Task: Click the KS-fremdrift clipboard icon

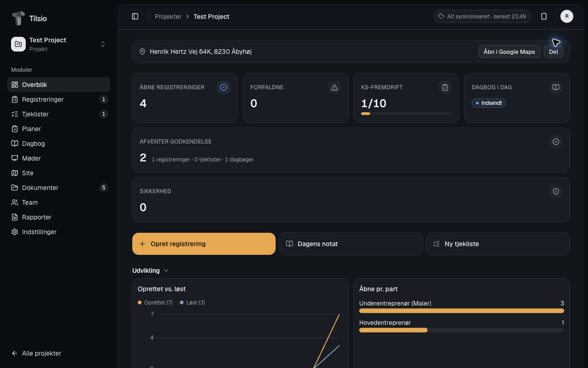Action: [x=445, y=87]
